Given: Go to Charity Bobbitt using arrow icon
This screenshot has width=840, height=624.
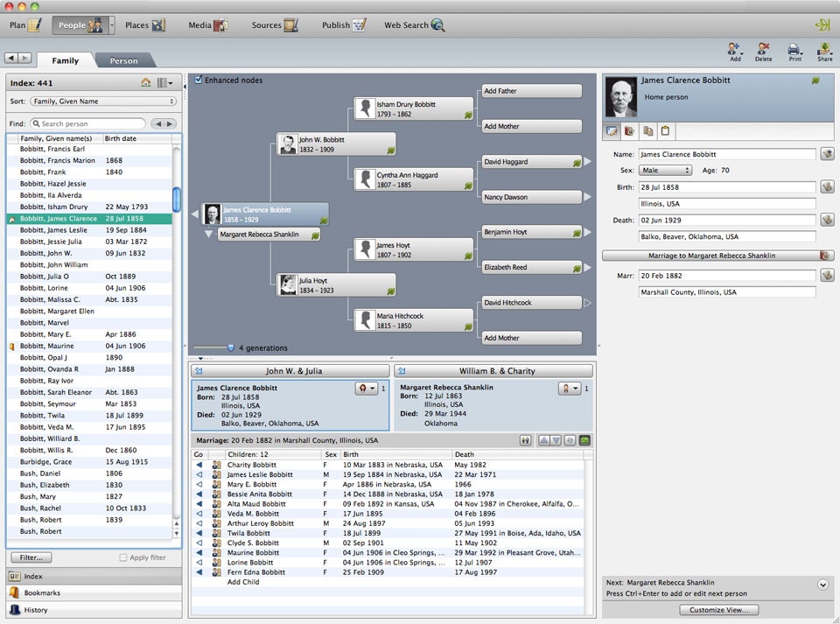Looking at the screenshot, I should 199,465.
